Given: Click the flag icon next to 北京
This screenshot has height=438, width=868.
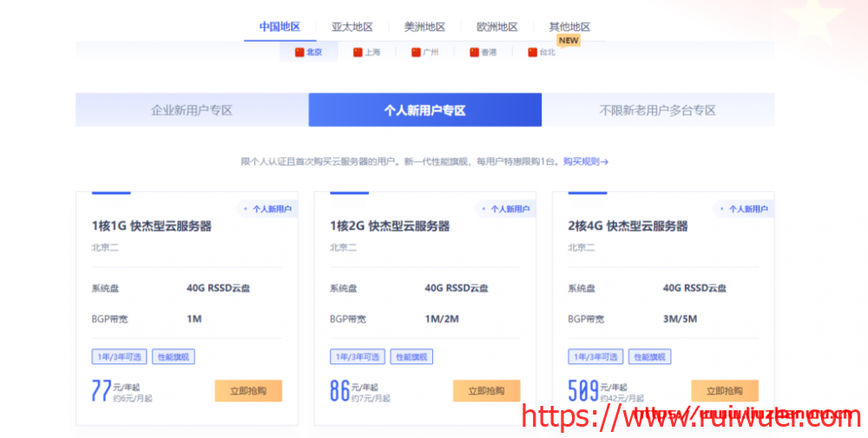Looking at the screenshot, I should [300, 52].
